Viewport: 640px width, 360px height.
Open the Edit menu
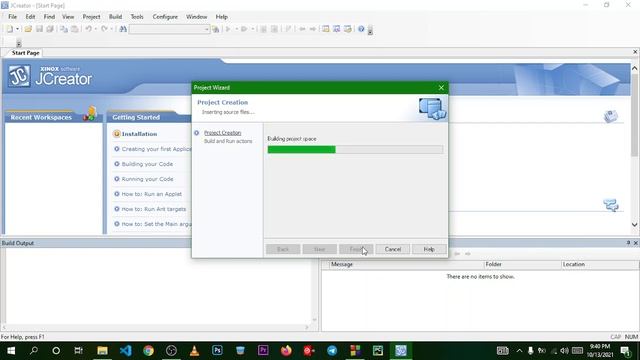pyautogui.click(x=30, y=17)
